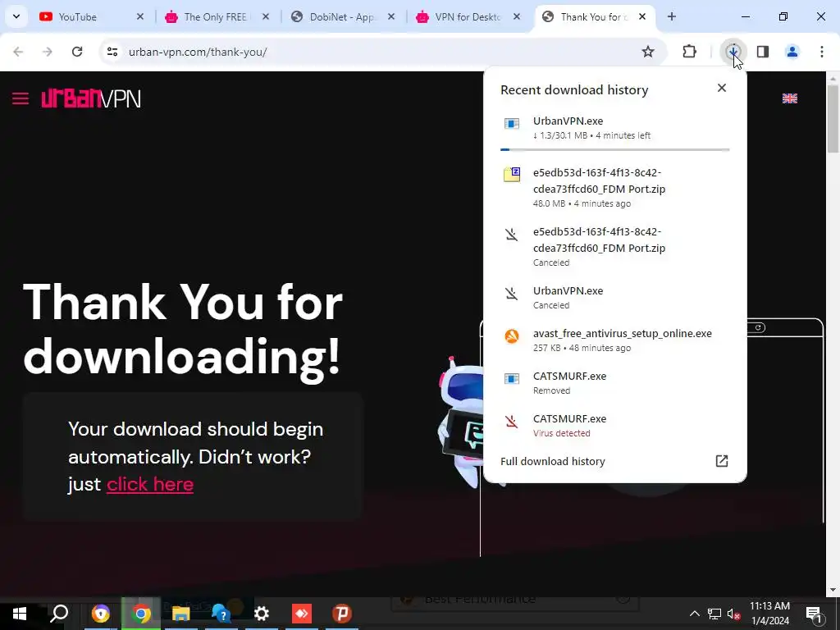Open the Chrome downloads toolbar icon
Screen dimensions: 840x630
(x=733, y=52)
